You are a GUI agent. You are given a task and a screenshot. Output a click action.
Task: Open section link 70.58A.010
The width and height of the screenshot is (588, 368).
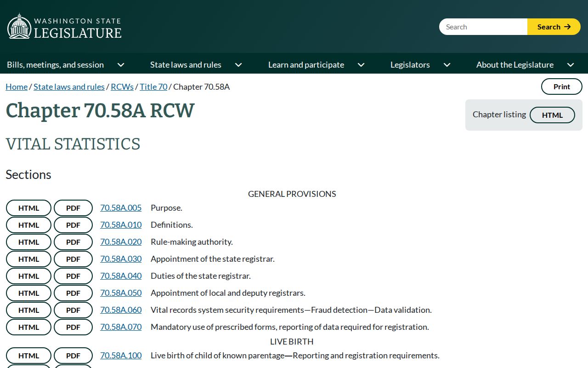tap(121, 225)
